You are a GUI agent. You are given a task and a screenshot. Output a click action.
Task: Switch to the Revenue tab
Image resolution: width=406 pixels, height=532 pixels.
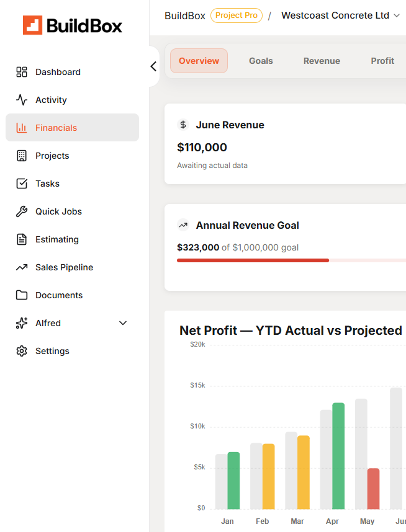pos(322,61)
